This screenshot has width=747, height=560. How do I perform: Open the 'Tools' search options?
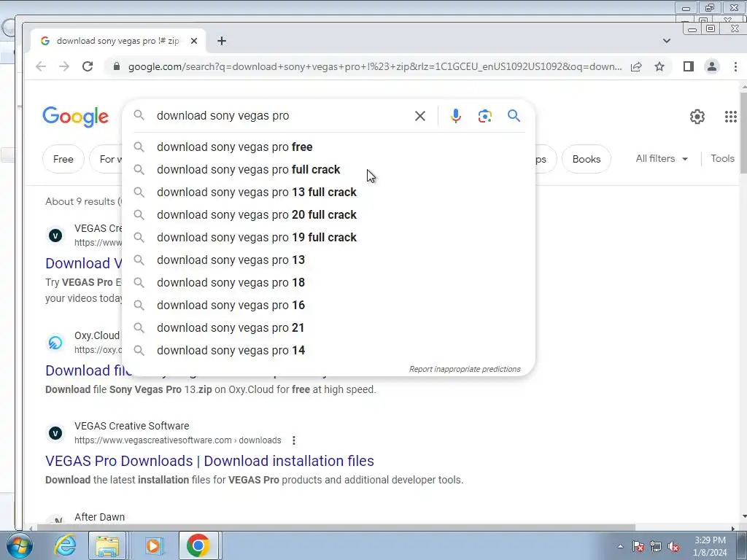pyautogui.click(x=722, y=158)
